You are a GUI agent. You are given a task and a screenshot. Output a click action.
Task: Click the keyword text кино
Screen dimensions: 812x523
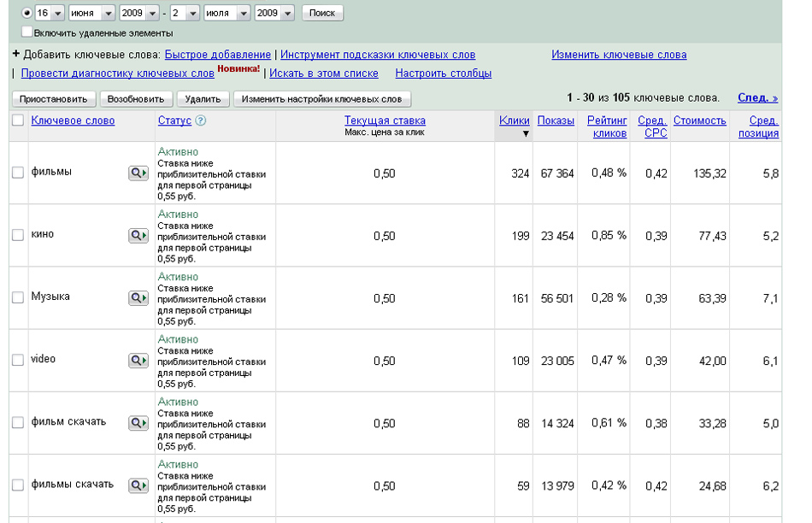click(43, 234)
